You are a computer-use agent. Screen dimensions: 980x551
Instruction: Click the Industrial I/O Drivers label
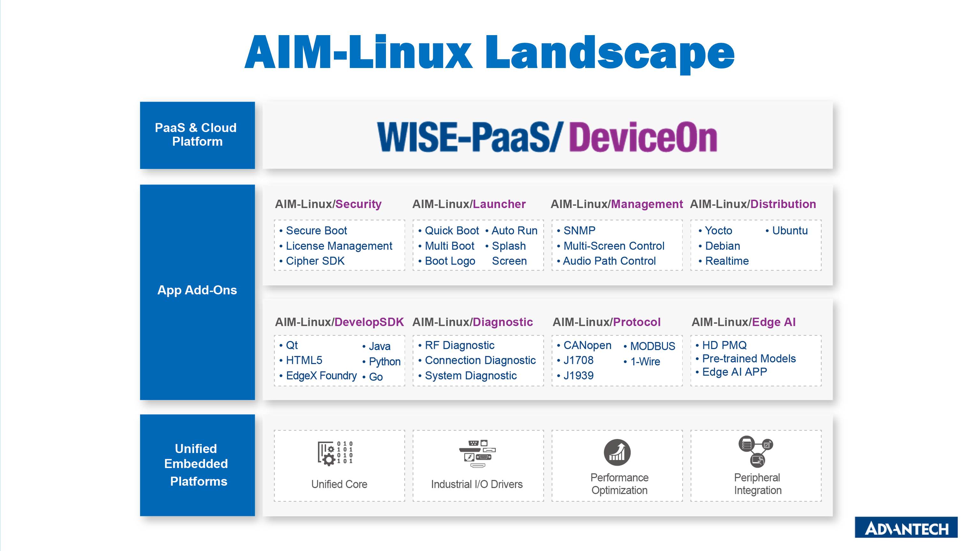477,484
